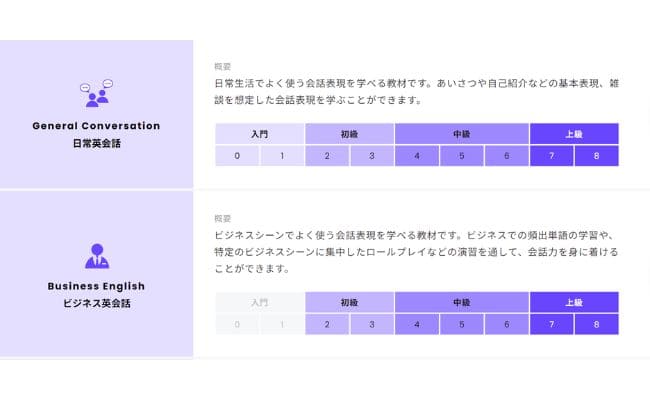The height and width of the screenshot is (400, 650).
Task: Click the 中級 header in Business English
Action: coord(462,303)
